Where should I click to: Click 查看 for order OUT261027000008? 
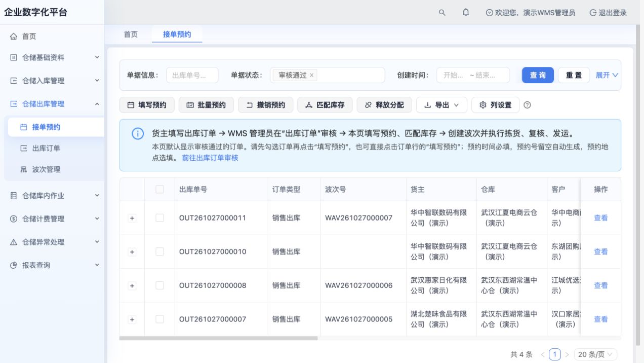point(601,285)
